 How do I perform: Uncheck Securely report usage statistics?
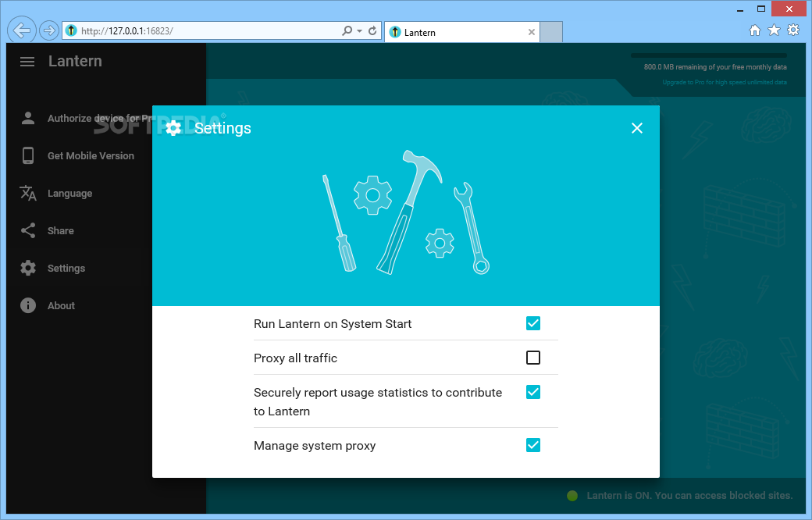532,392
